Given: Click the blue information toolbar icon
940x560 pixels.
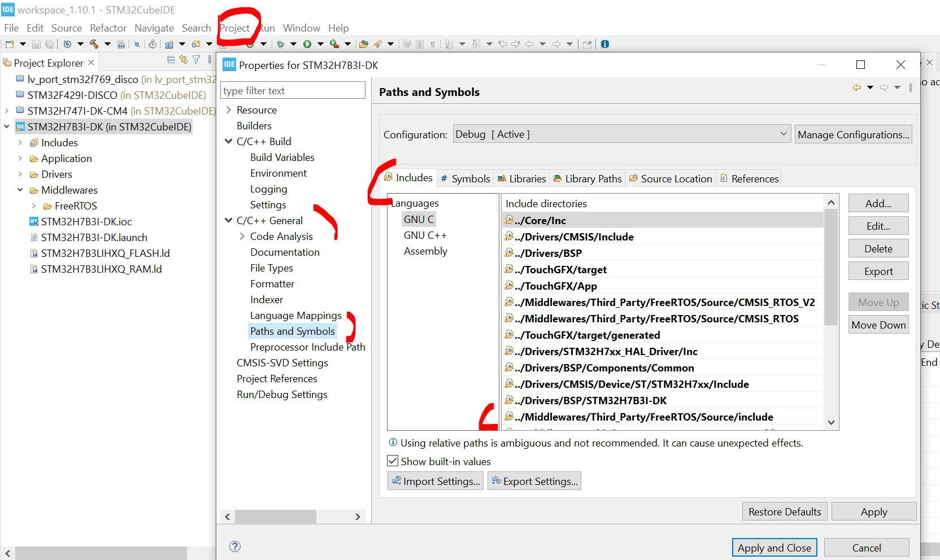Looking at the screenshot, I should coord(605,44).
